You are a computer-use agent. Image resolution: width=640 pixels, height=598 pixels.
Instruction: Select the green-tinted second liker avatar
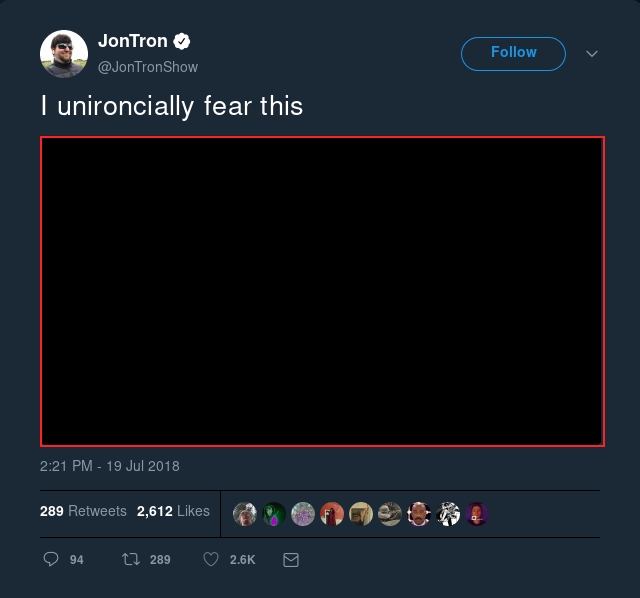coord(274,514)
